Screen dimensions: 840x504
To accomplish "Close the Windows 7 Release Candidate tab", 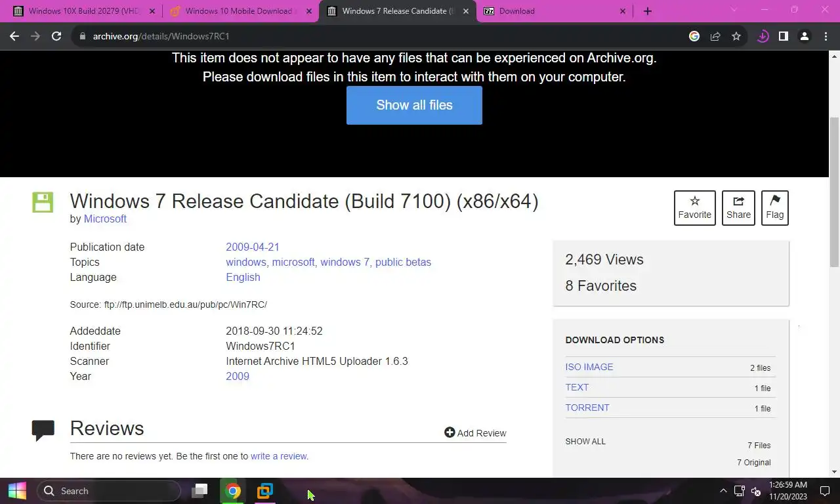I will [x=466, y=11].
